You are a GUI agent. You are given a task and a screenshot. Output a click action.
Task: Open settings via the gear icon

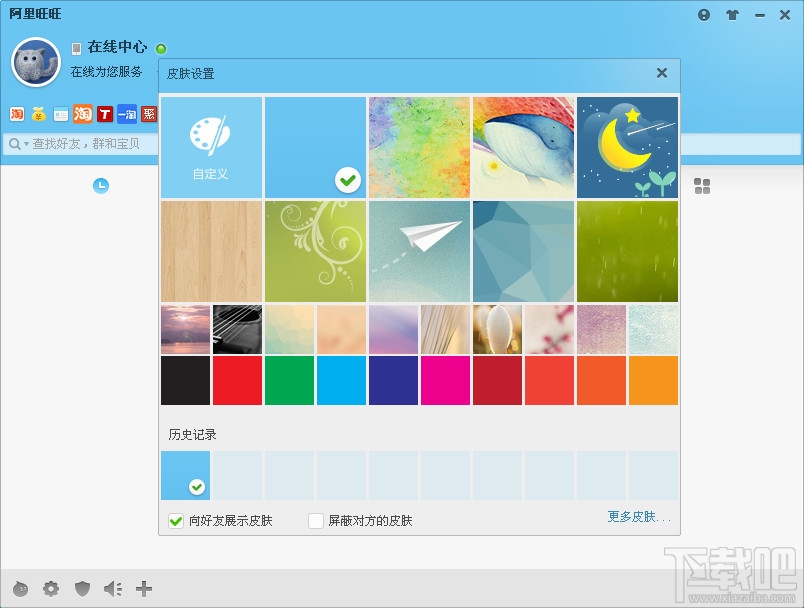point(51,588)
